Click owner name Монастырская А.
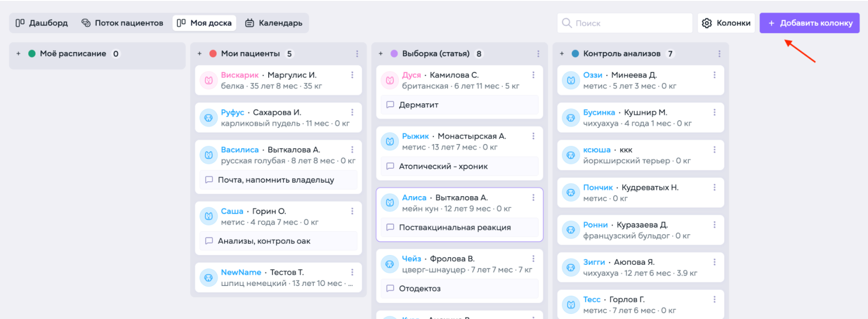The image size is (868, 319). (x=472, y=136)
